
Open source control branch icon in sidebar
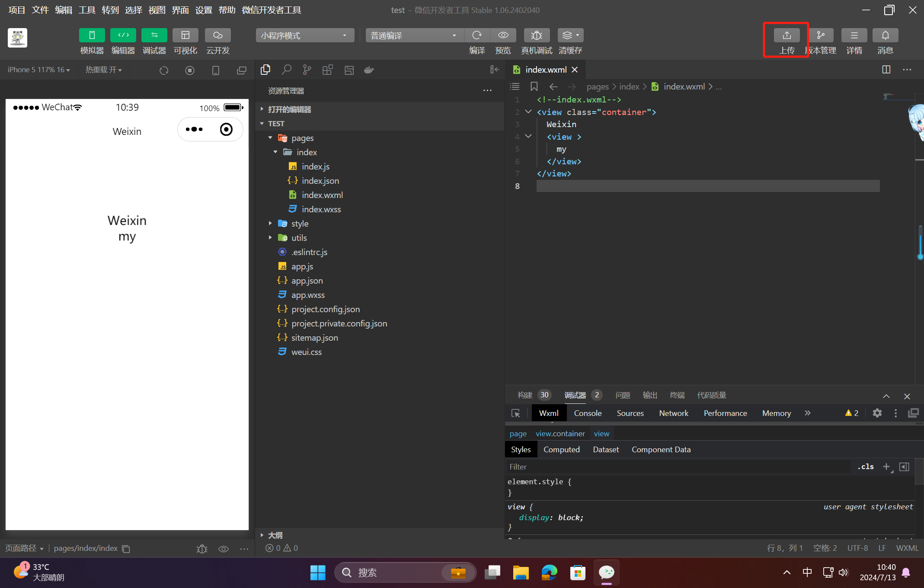pos(307,70)
